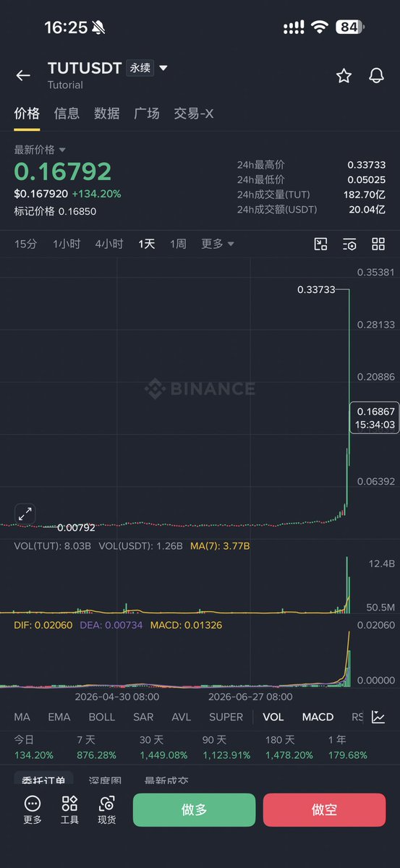Viewport: 400px width, 868px height.
Task: Tap the large 0.16792 latest price
Action: [63, 171]
